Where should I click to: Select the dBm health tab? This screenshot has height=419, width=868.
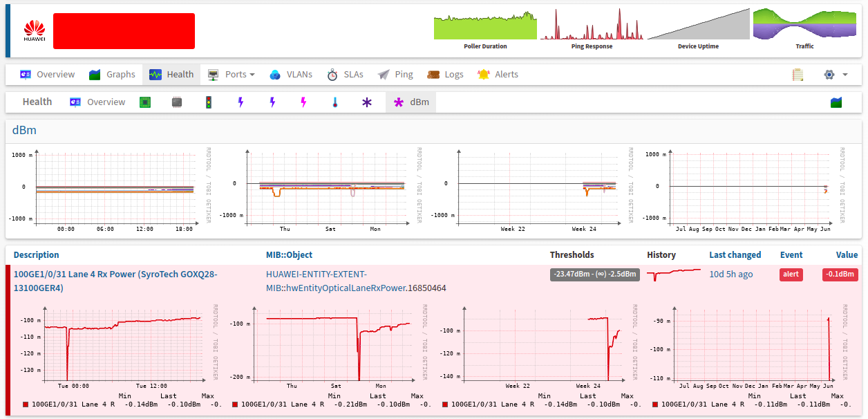tap(411, 102)
